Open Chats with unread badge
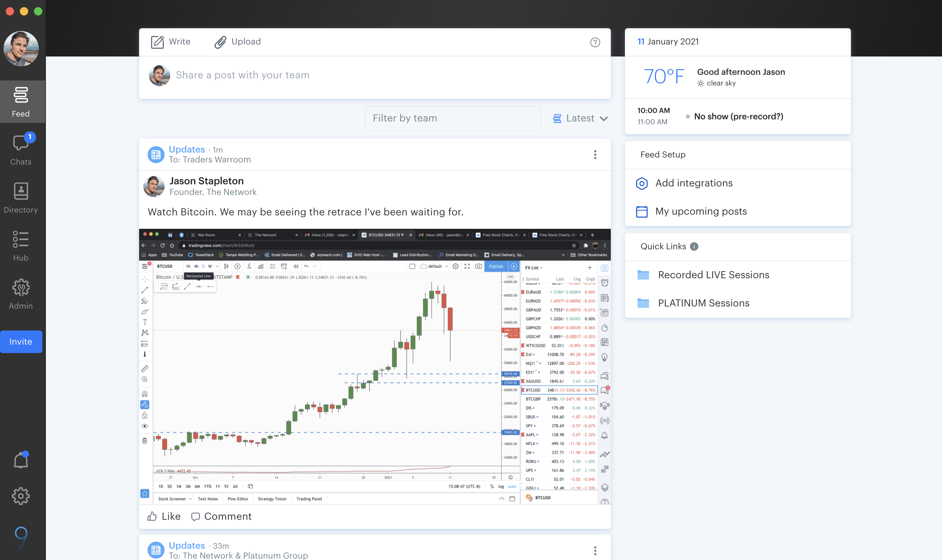Image resolution: width=942 pixels, height=560 pixels. 21,149
